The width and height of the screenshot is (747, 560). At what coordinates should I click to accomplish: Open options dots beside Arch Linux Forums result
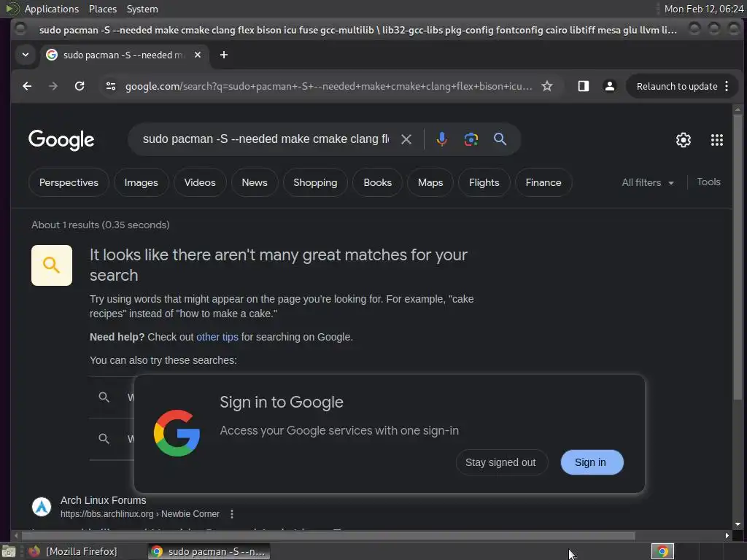coord(231,514)
